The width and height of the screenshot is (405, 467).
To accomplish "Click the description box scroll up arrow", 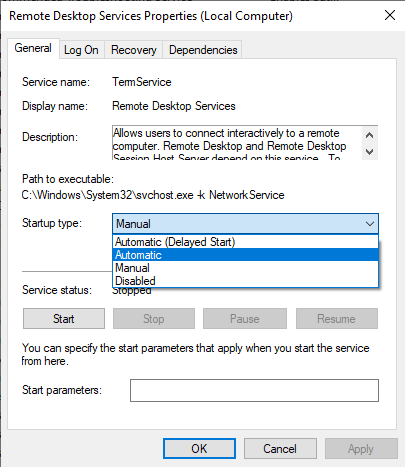I will coord(370,135).
